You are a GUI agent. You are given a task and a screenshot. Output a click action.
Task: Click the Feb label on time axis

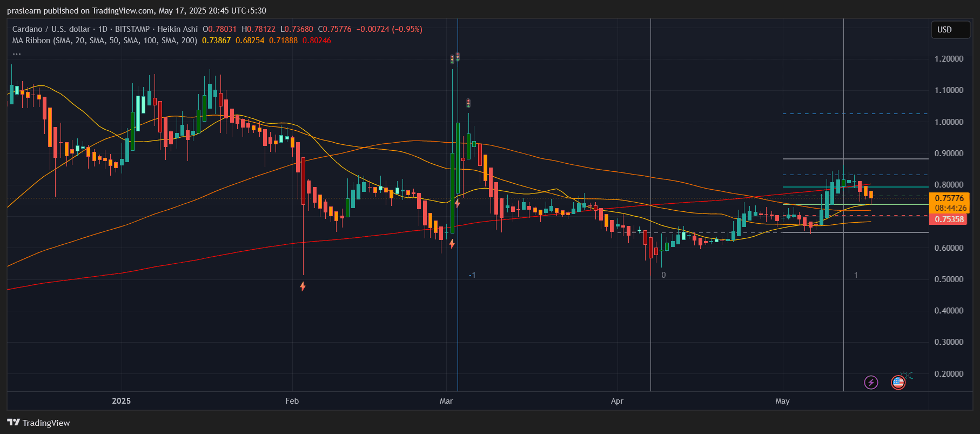[292, 401]
